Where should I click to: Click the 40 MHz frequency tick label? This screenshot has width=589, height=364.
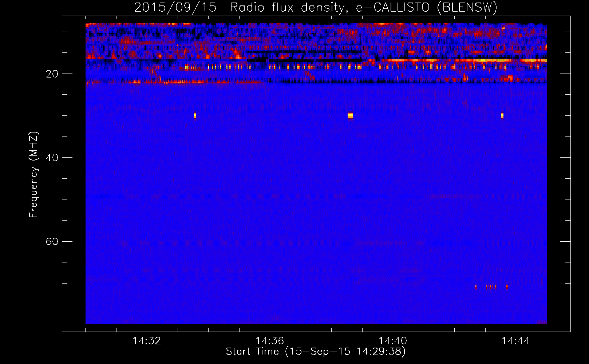click(52, 158)
